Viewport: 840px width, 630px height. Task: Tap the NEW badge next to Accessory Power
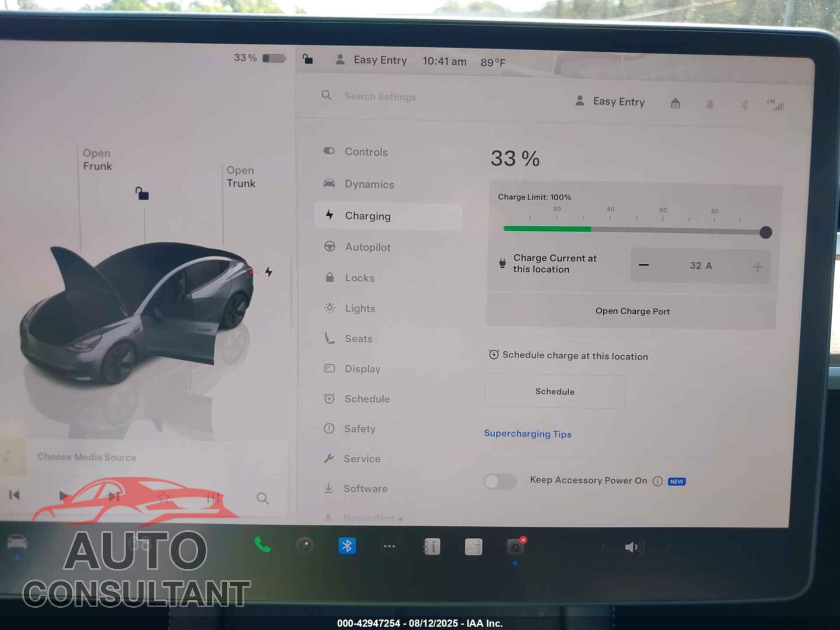coord(676,482)
